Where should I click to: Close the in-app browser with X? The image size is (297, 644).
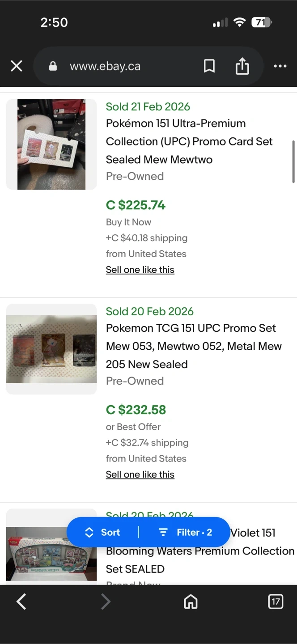tap(17, 67)
